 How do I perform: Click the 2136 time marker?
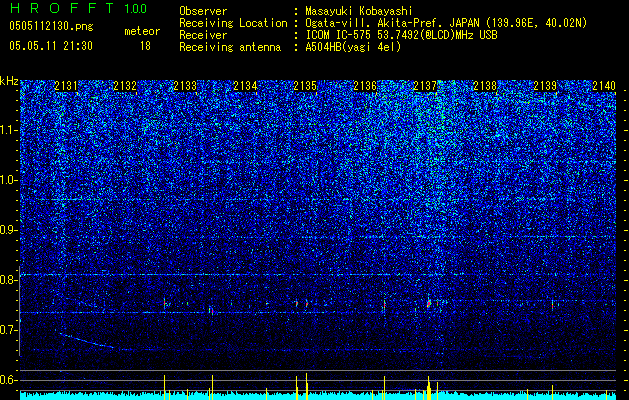pyautogui.click(x=365, y=86)
